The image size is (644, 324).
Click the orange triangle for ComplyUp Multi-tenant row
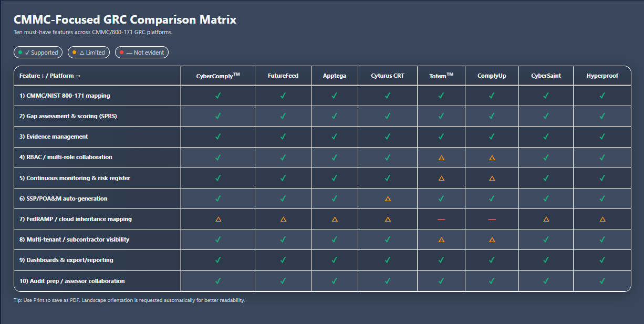pyautogui.click(x=492, y=239)
